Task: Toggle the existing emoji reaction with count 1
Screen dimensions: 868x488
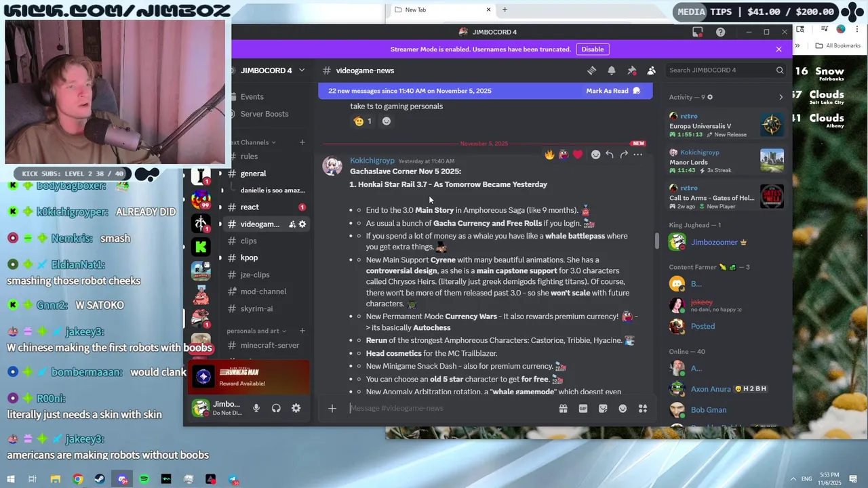Action: tap(363, 121)
